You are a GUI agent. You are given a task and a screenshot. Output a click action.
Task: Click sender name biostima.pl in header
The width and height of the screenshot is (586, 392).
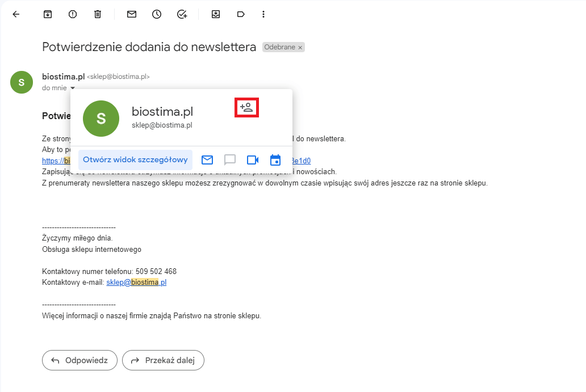(x=64, y=77)
